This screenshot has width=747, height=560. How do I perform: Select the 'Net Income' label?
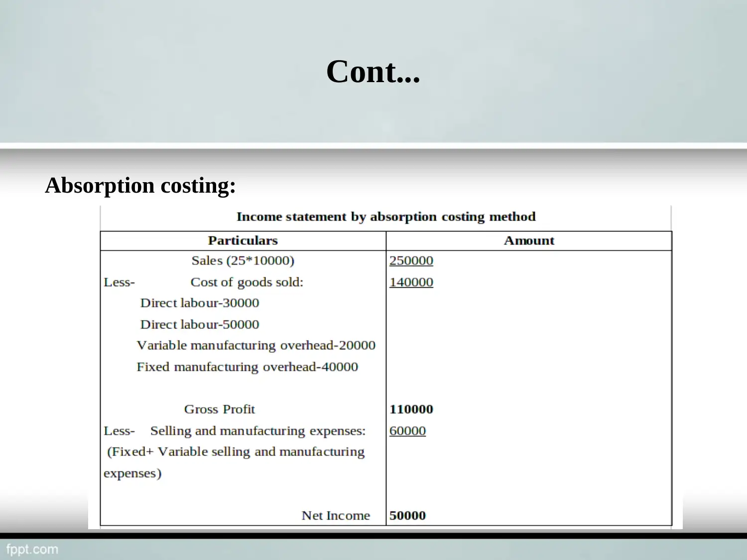tap(336, 516)
